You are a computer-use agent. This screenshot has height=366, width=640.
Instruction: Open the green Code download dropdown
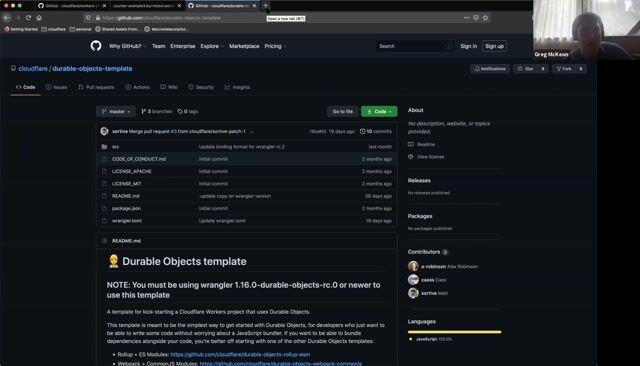(379, 111)
